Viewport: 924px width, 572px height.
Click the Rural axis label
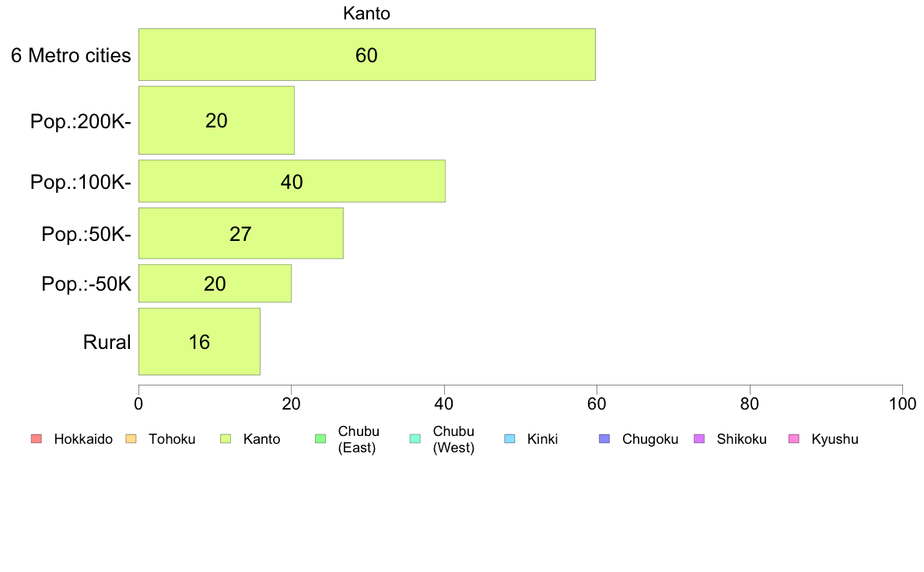click(x=107, y=342)
